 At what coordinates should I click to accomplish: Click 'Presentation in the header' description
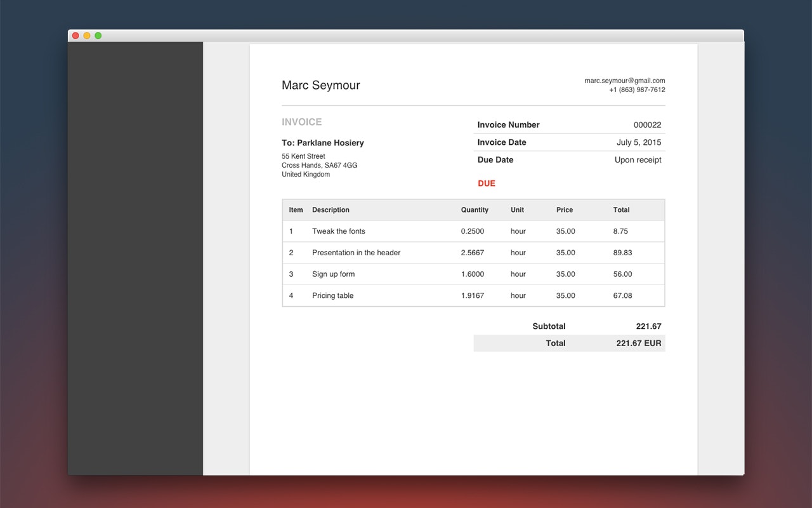[357, 253]
